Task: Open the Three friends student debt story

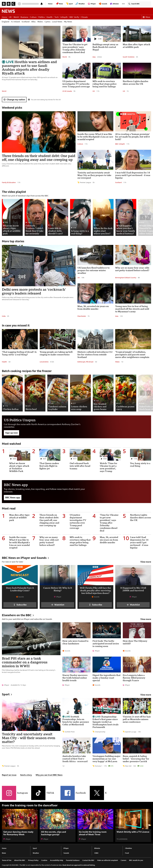Action: (x=38, y=158)
